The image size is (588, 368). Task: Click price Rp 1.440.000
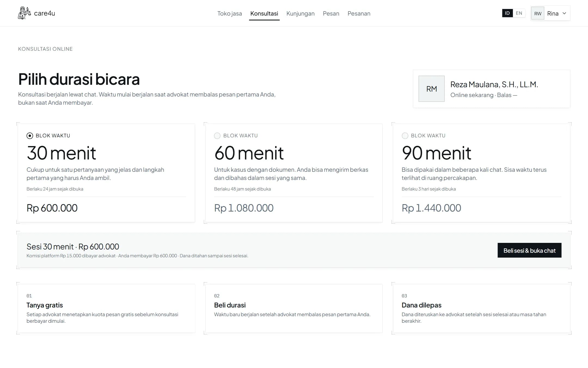click(x=431, y=208)
